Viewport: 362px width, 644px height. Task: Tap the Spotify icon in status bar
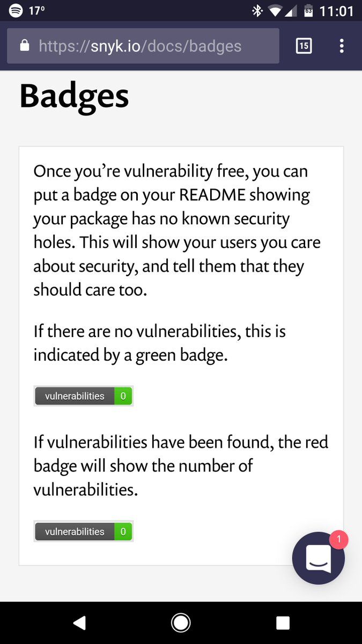point(17,10)
